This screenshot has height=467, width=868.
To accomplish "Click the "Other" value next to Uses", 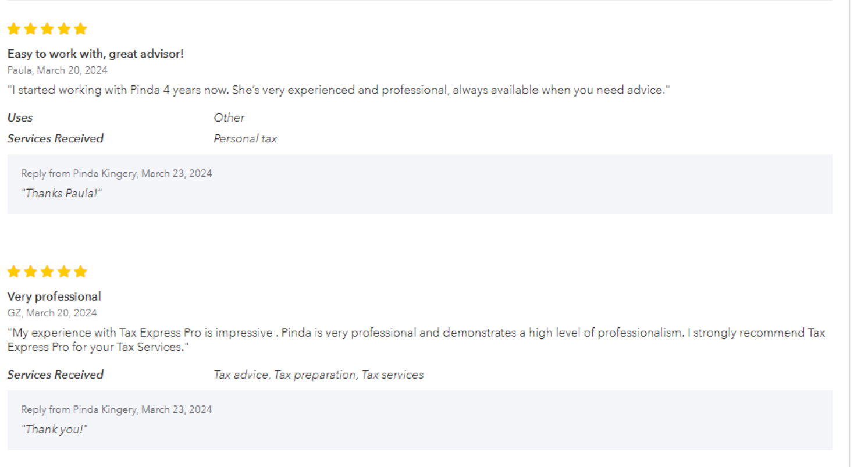I will pyautogui.click(x=229, y=118).
